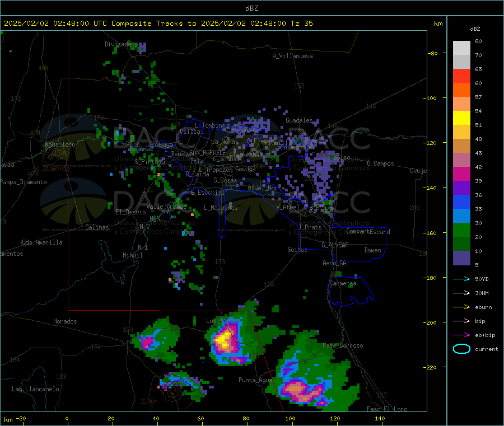Click the 'Divisadero' map label
Viewport: 504px width, 426px height.
(121, 44)
